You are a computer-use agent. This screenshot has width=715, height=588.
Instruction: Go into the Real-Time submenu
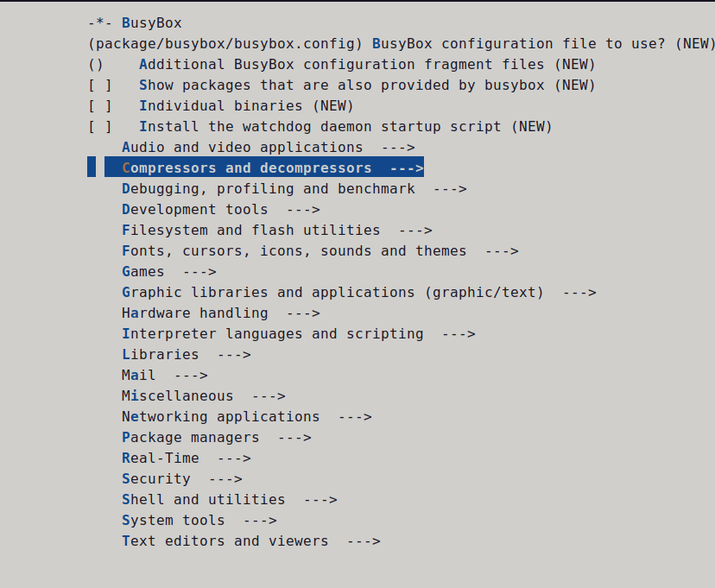click(x=187, y=458)
